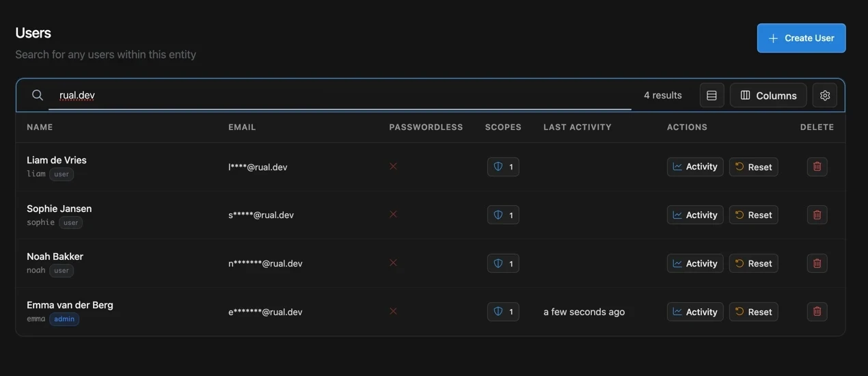Click the DELETE column header
Image resolution: width=868 pixels, height=376 pixels.
(x=817, y=127)
